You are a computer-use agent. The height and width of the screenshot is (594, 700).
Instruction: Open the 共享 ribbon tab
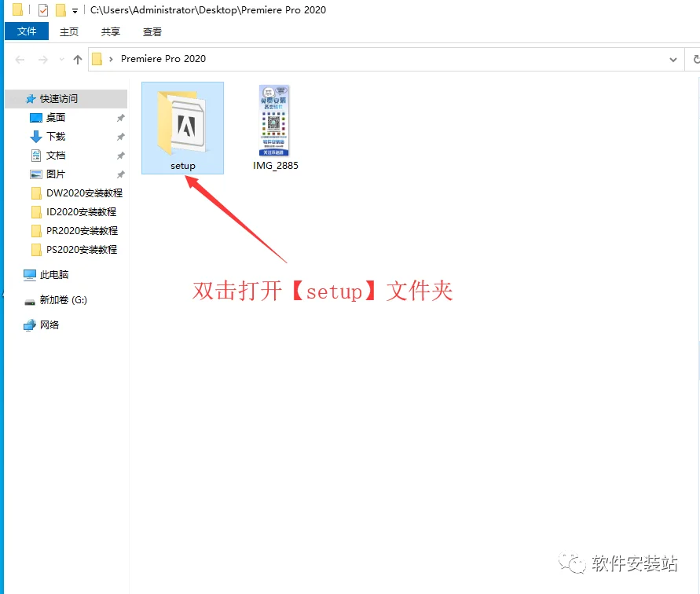coord(110,31)
